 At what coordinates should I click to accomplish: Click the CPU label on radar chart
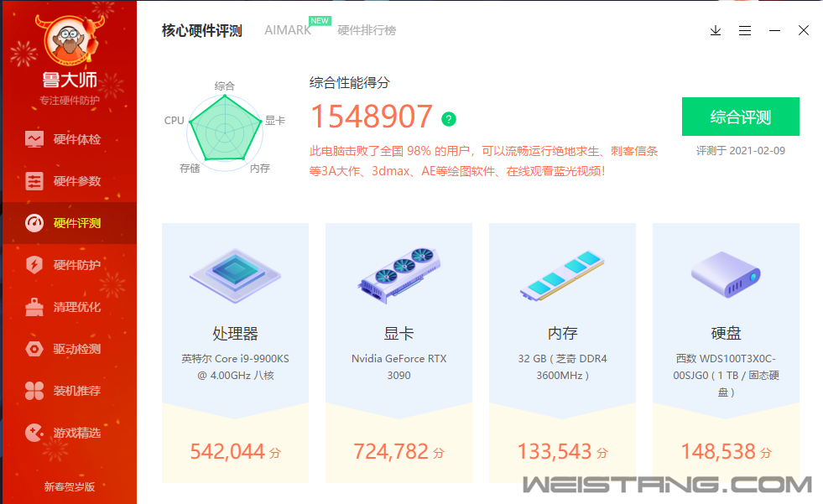point(174,121)
